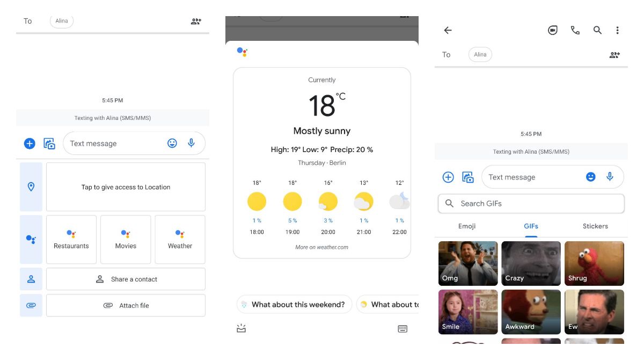
Task: Switch to the Stickers tab
Action: pyautogui.click(x=595, y=226)
